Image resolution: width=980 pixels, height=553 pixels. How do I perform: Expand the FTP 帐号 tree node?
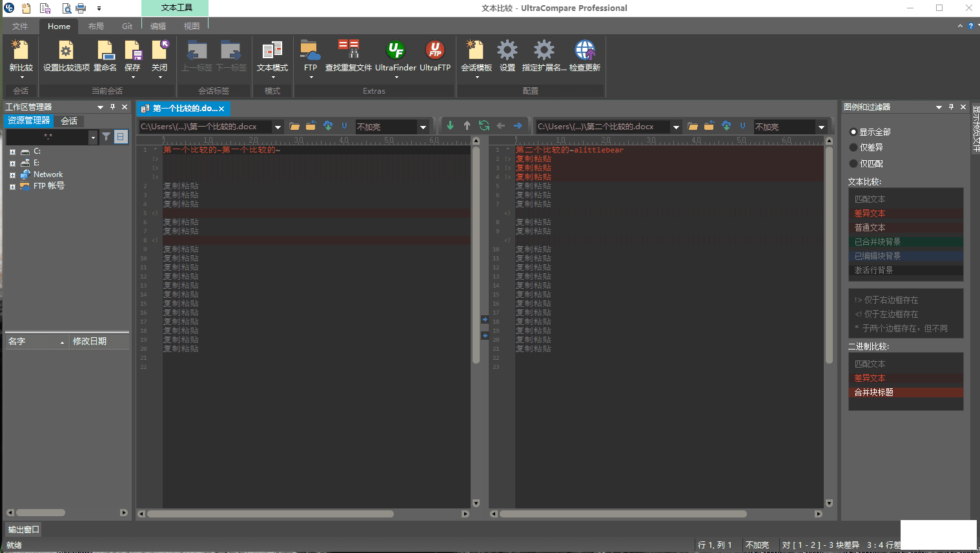pos(12,187)
